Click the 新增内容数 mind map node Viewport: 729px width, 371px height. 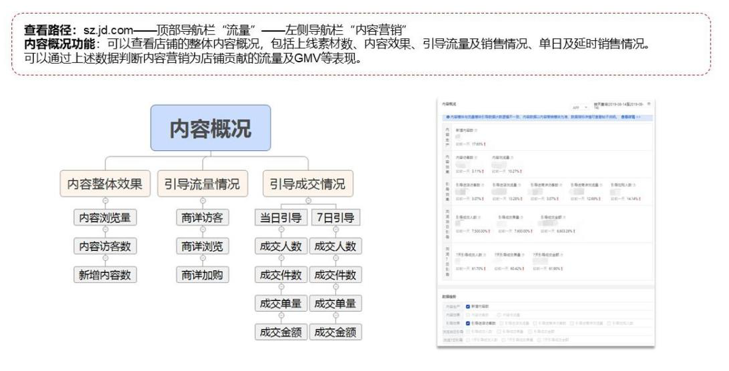point(105,275)
